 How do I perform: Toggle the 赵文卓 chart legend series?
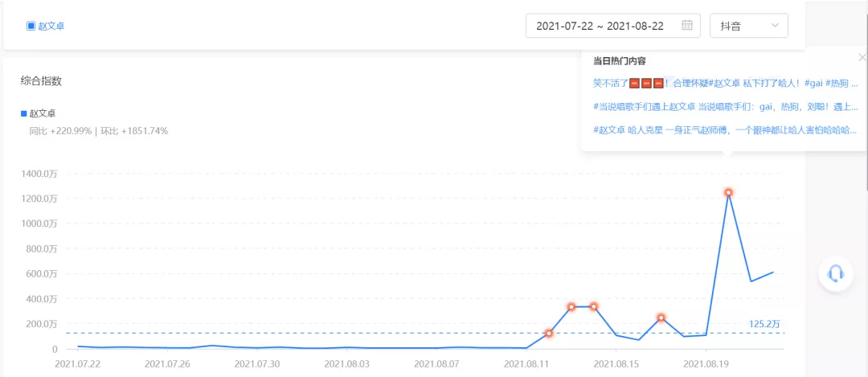coord(39,113)
